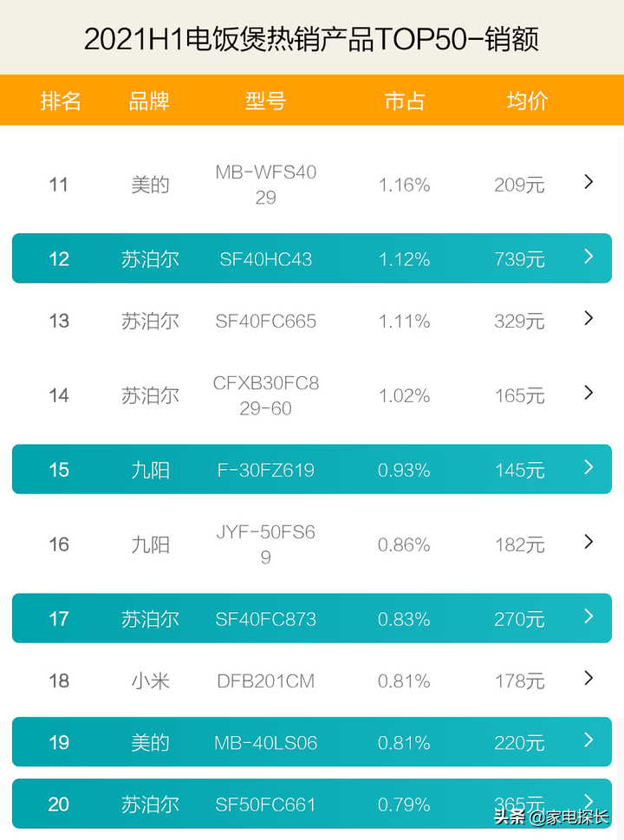The width and height of the screenshot is (624, 840).
Task: Open the 头条 @家电探长 watermark link
Action: pyautogui.click(x=552, y=817)
